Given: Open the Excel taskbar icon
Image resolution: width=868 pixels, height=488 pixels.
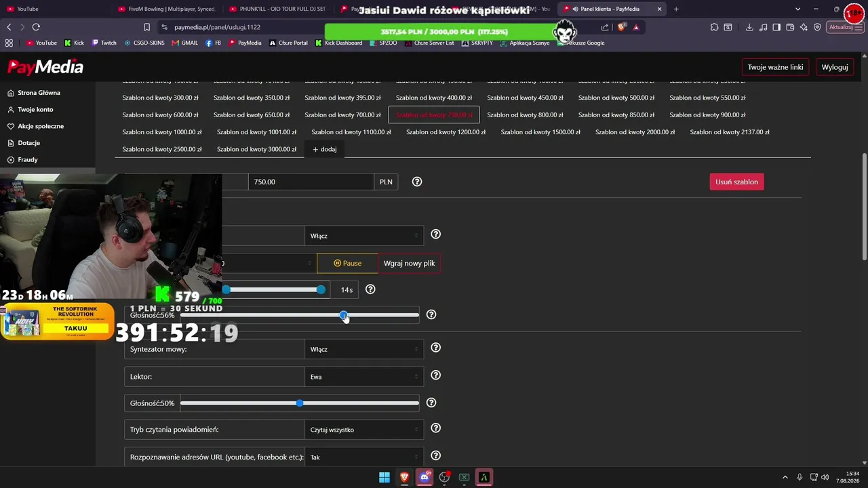Looking at the screenshot, I should [x=465, y=477].
